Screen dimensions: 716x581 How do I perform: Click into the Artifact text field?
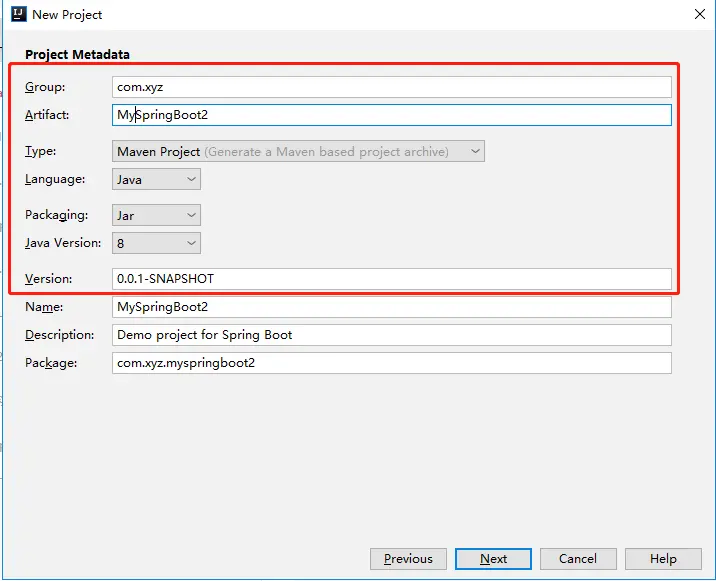[391, 115]
